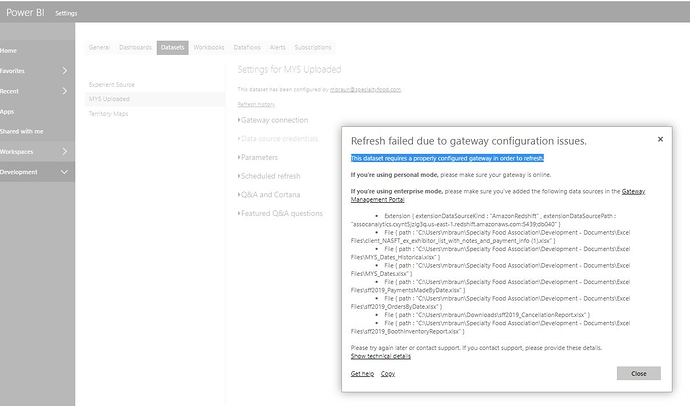The width and height of the screenshot is (690, 406).
Task: Select Experient Source dataset
Action: pyautogui.click(x=154, y=84)
